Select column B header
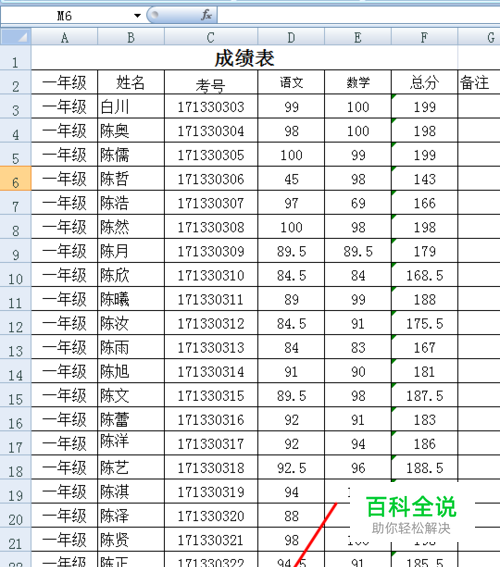Screen dimensions: 500x567 [x=131, y=37]
